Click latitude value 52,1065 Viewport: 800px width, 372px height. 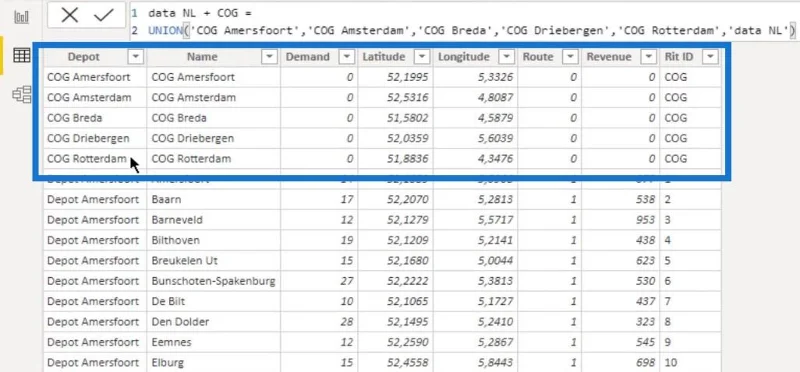[x=407, y=302]
